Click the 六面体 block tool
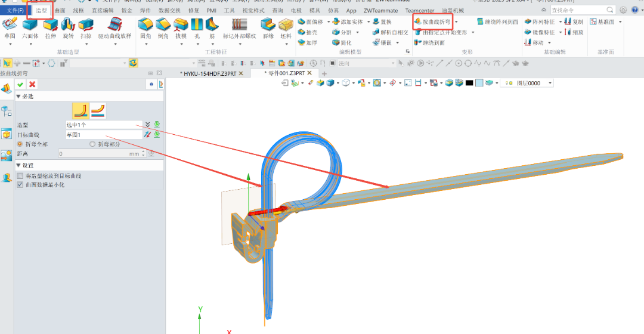Screen dimensions: 644x334 30,28
